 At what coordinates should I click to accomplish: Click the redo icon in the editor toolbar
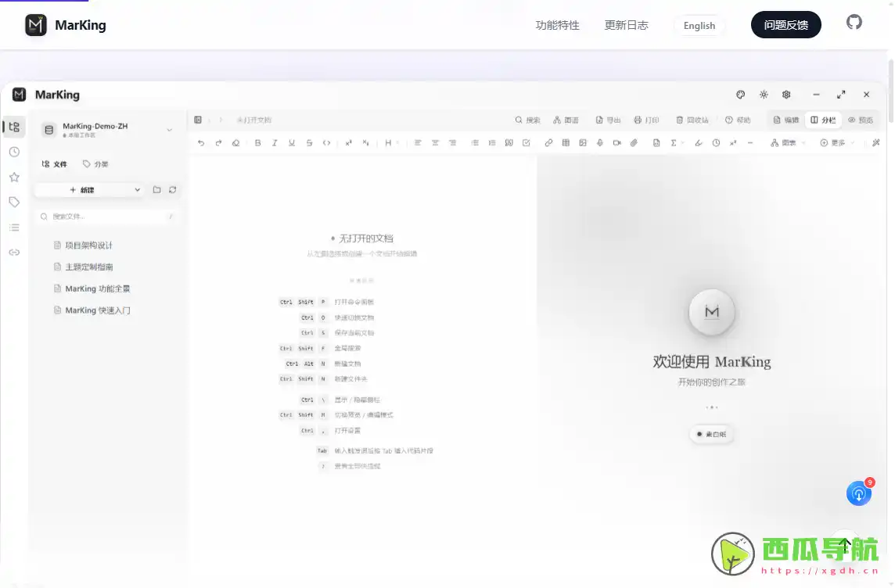point(218,143)
